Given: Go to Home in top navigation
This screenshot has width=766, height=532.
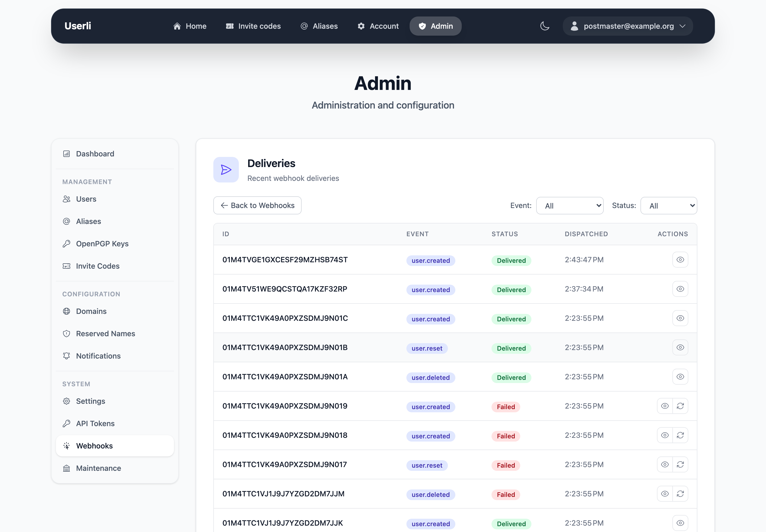Looking at the screenshot, I should (x=190, y=26).
